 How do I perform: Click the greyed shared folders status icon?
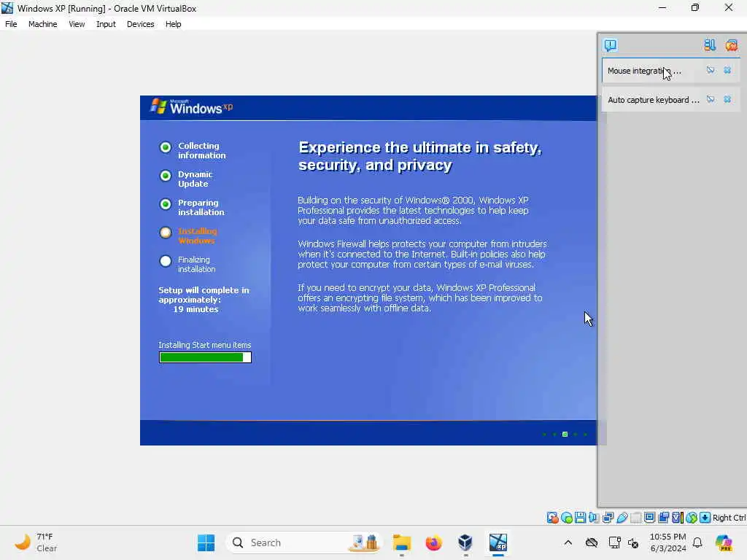[635, 518]
